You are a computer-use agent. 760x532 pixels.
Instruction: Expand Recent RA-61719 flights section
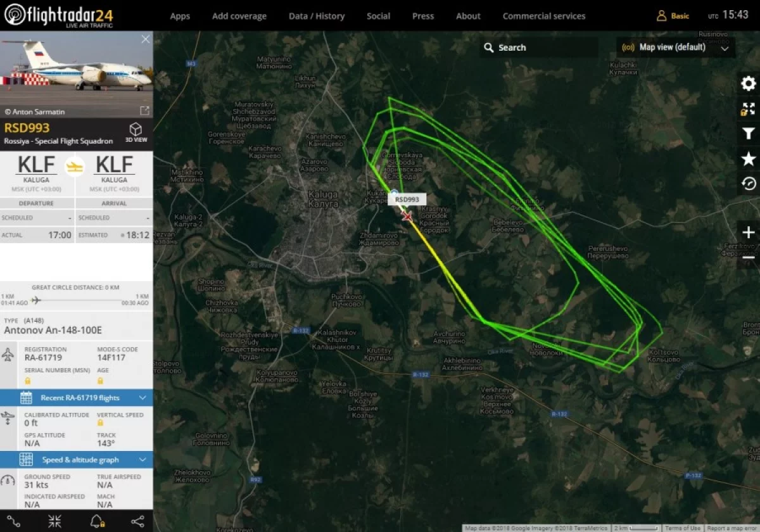(77, 398)
